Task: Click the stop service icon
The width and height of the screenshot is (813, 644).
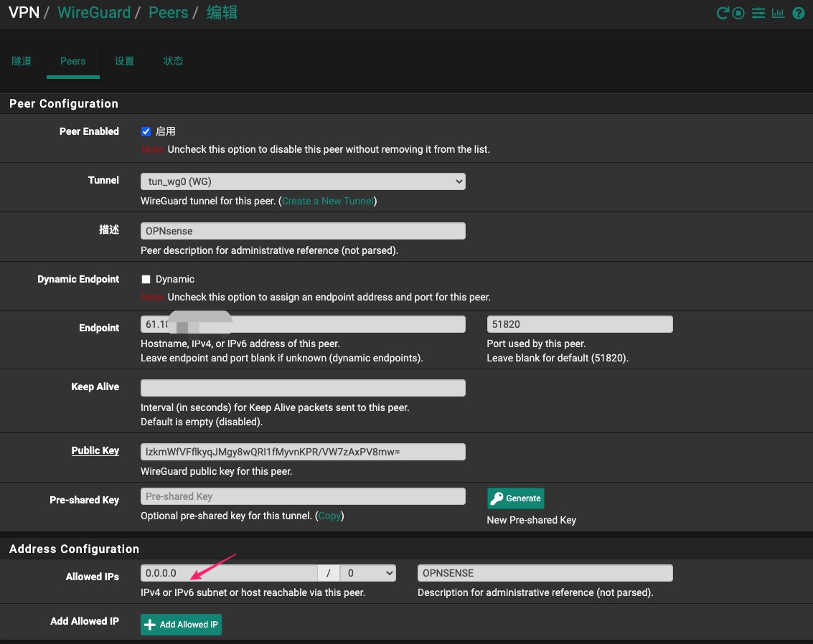Action: pyautogui.click(x=738, y=13)
